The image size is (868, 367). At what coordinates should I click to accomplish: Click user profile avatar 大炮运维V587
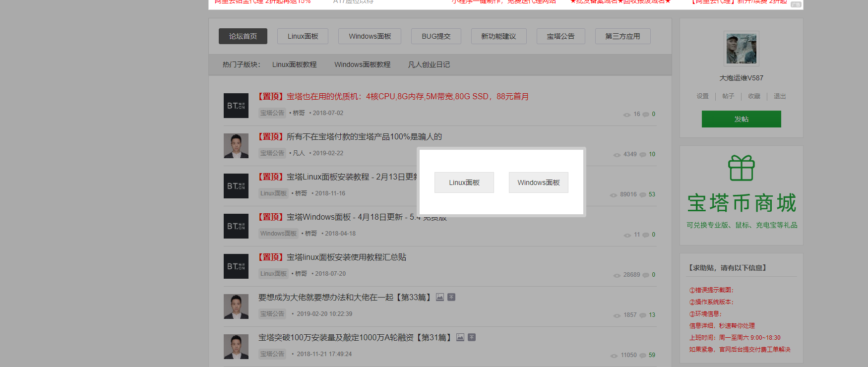point(742,49)
